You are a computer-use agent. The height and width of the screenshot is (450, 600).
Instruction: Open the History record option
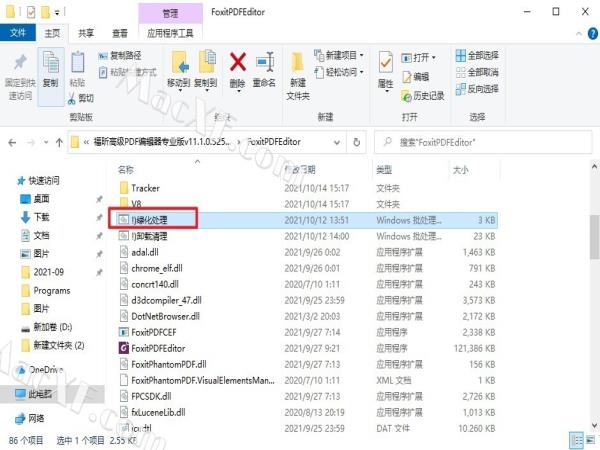coord(422,95)
